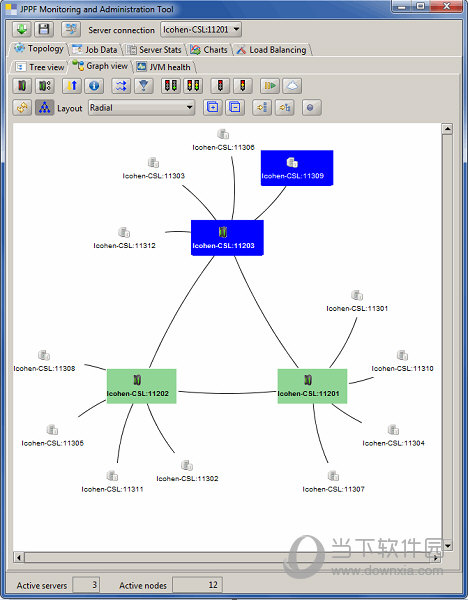
Task: Select node lcohen-CSL:11308 in the graph
Action: [x=44, y=361]
